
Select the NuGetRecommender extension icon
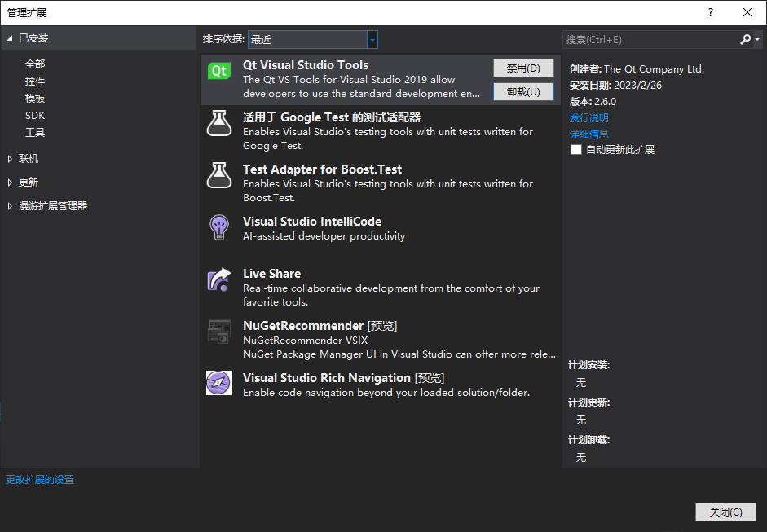pyautogui.click(x=219, y=332)
